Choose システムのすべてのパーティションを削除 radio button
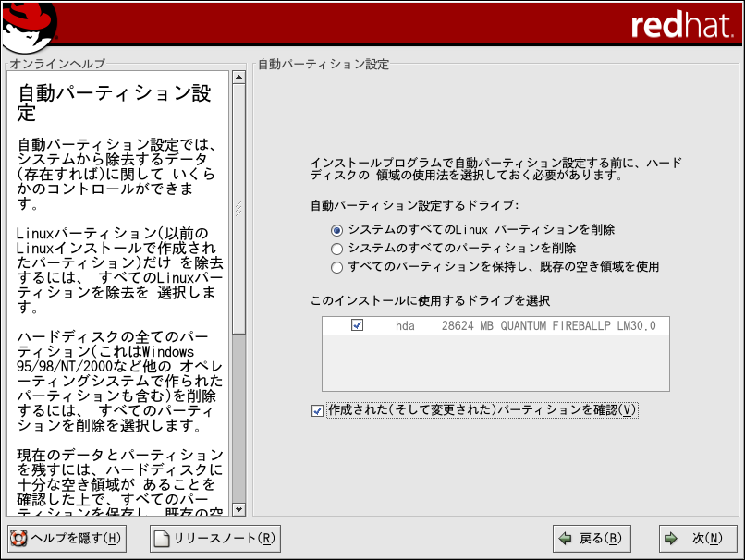 point(336,249)
